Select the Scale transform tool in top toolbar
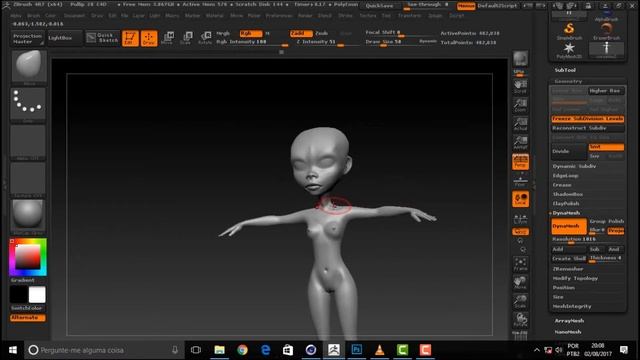This screenshot has width=640, height=360. pyautogui.click(x=186, y=38)
